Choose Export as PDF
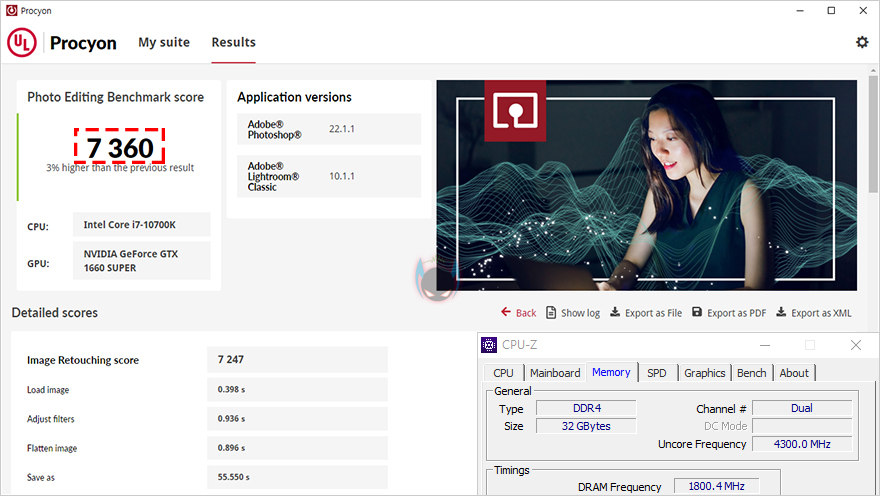The height and width of the screenshot is (496, 880). [736, 313]
